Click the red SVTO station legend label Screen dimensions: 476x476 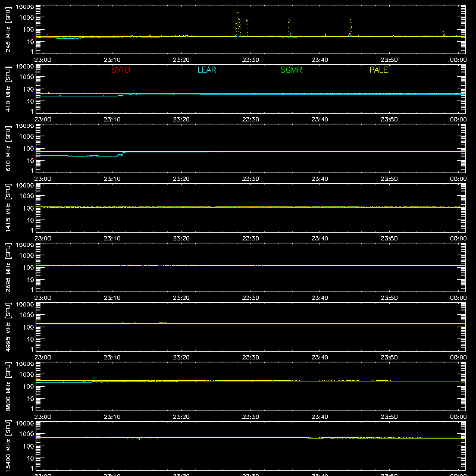[121, 70]
